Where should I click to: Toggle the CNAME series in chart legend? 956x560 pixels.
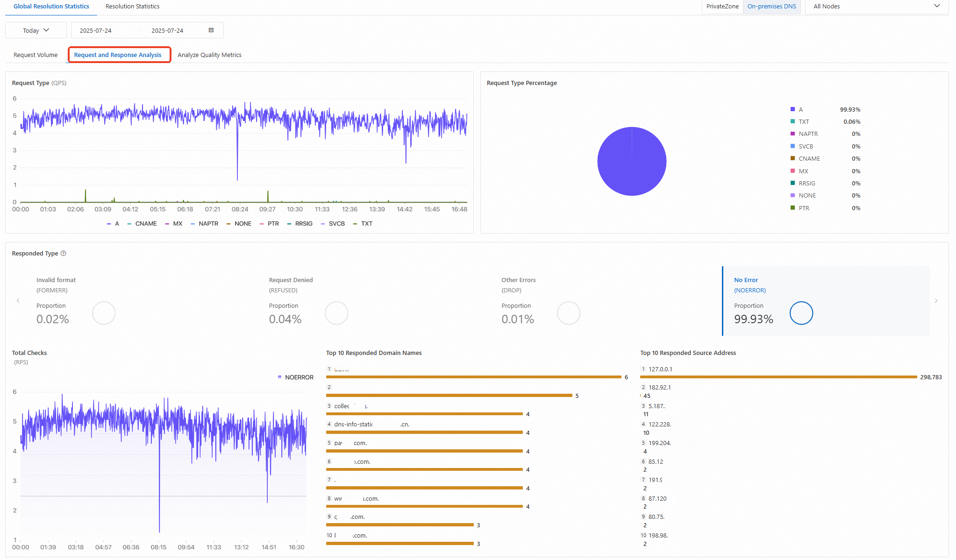coord(142,224)
